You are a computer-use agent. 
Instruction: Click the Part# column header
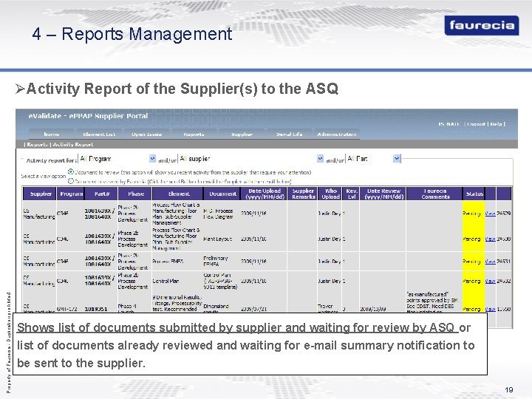(x=102, y=194)
